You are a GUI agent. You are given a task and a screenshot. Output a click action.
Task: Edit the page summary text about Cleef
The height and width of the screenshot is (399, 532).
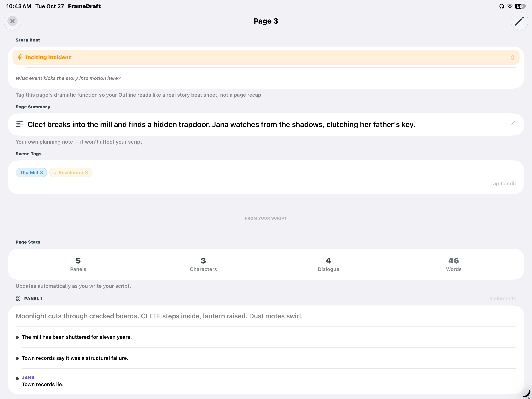221,124
